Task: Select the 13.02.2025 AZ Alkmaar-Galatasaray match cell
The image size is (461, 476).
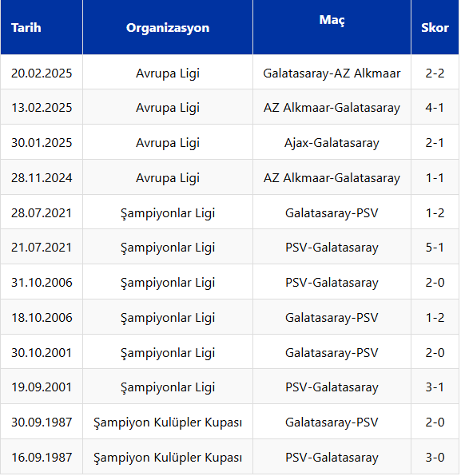Action: [x=332, y=107]
